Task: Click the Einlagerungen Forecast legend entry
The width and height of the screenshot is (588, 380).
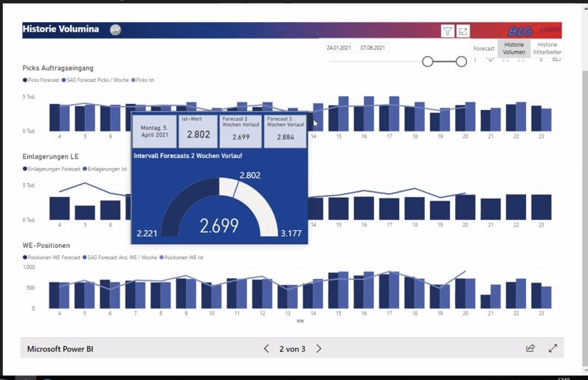Action: click(52, 169)
